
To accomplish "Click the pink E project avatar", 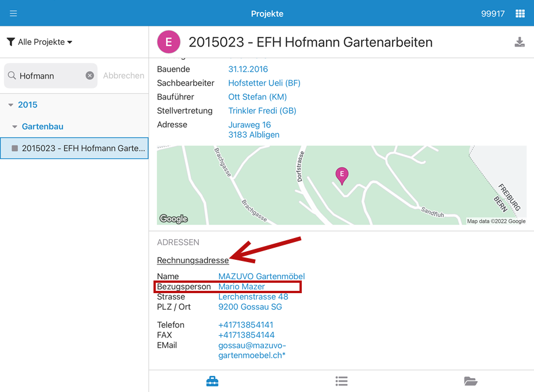I will (x=168, y=42).
